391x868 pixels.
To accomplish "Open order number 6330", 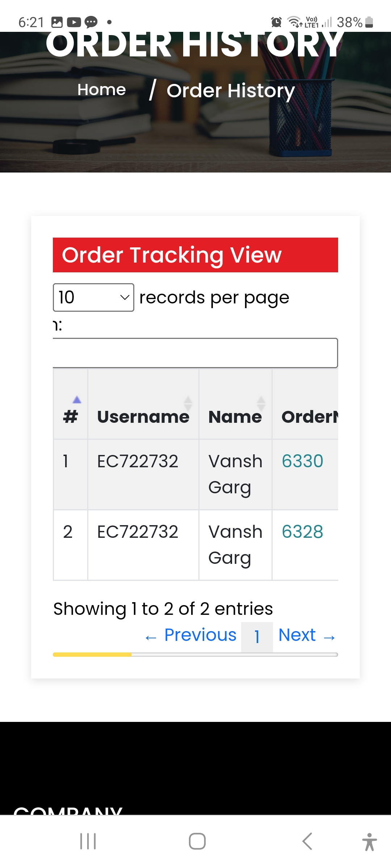I will coord(302,461).
